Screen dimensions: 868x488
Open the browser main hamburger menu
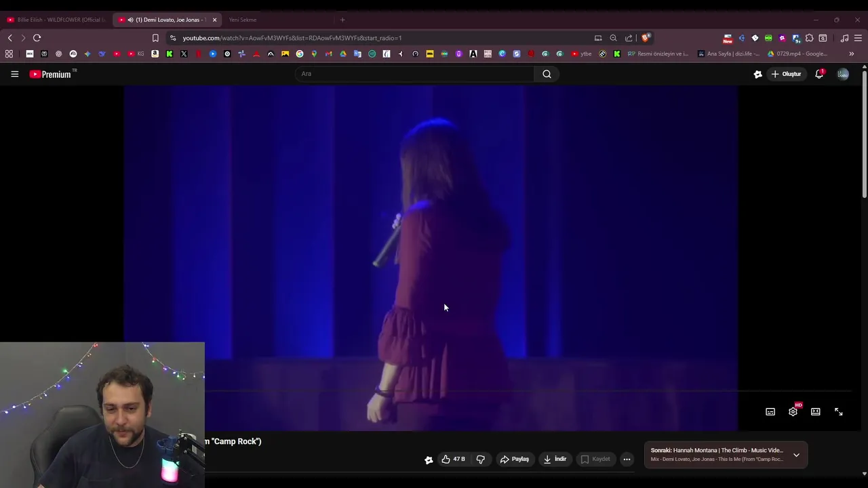point(858,38)
